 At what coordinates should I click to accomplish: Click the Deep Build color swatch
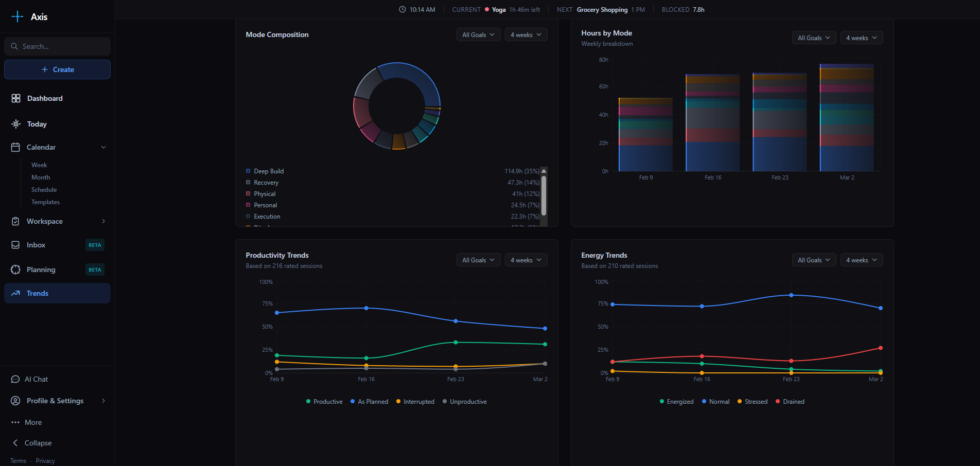(248, 171)
